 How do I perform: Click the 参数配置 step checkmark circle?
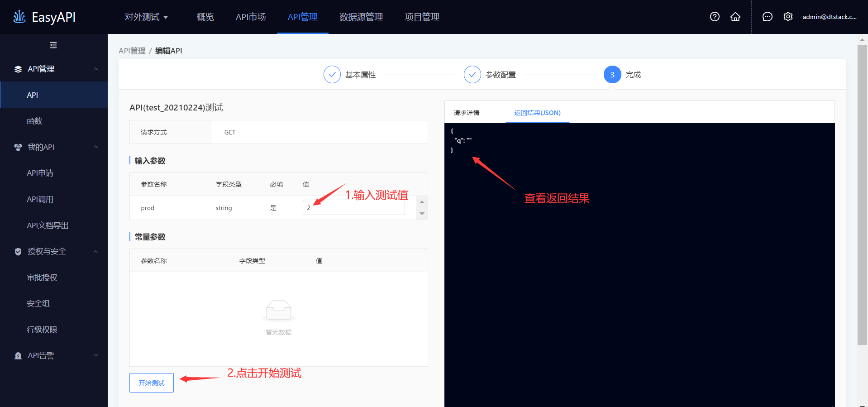[x=472, y=75]
